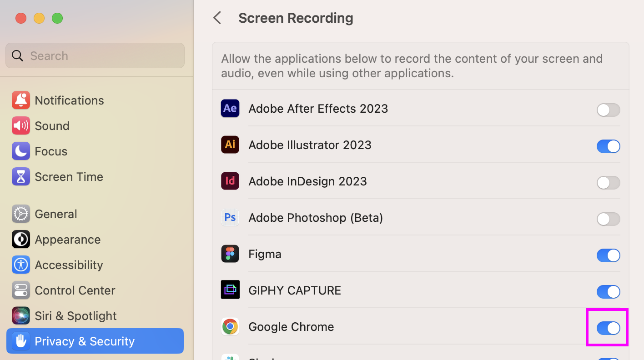Click the Adobe Illustrator app icon
Image resolution: width=644 pixels, height=360 pixels.
(x=230, y=145)
